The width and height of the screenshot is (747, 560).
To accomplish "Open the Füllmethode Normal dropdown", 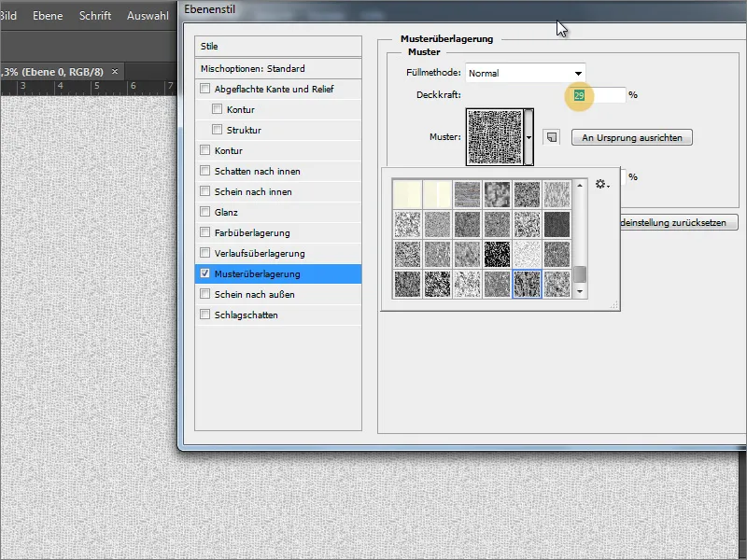I will (525, 74).
